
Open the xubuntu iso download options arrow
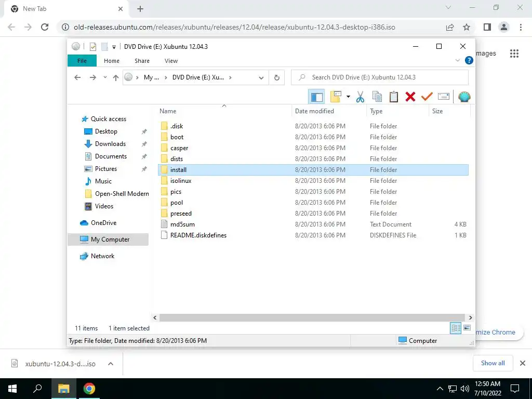click(111, 364)
